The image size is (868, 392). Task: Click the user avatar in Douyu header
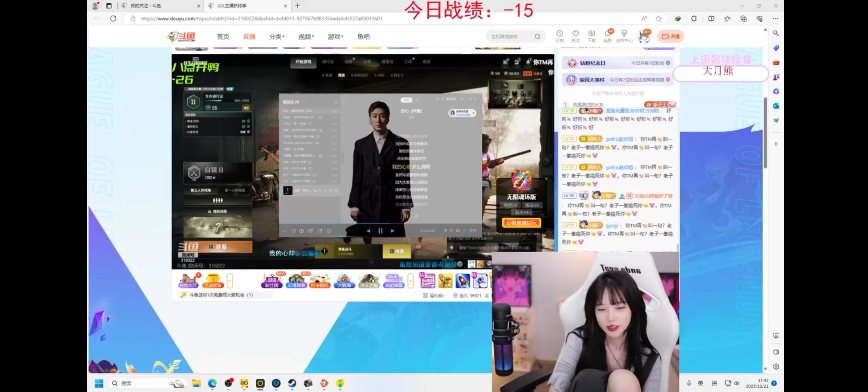(644, 36)
